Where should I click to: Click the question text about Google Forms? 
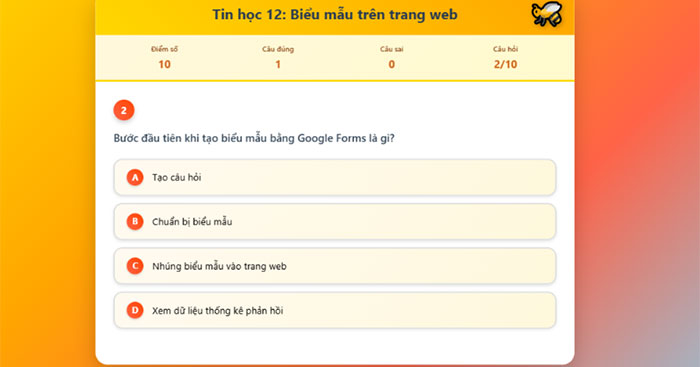point(254,138)
